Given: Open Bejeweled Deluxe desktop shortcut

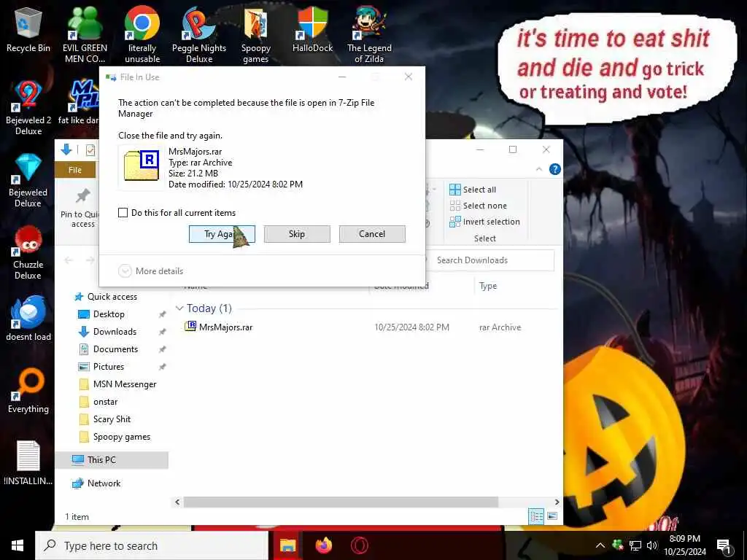Looking at the screenshot, I should click(28, 180).
